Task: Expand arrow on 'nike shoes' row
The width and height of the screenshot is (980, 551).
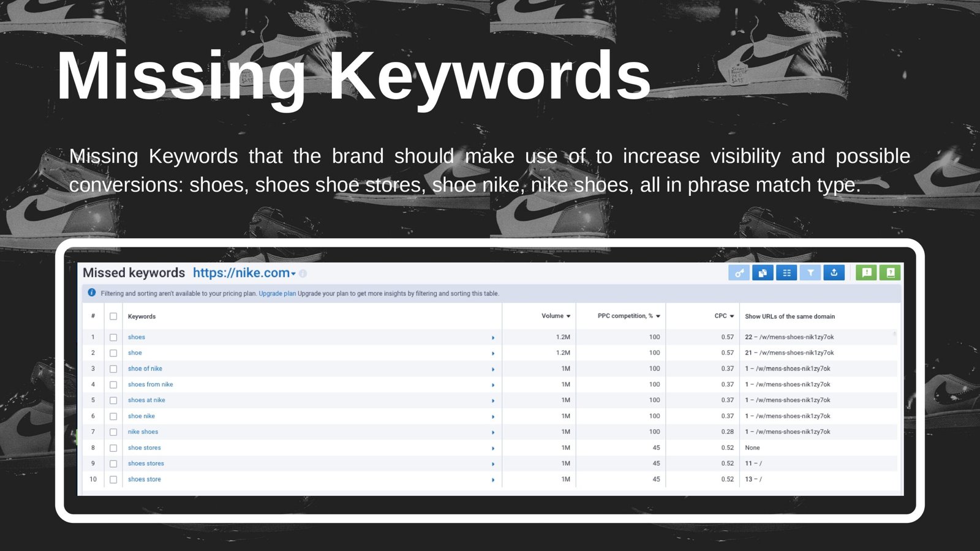Action: click(493, 433)
